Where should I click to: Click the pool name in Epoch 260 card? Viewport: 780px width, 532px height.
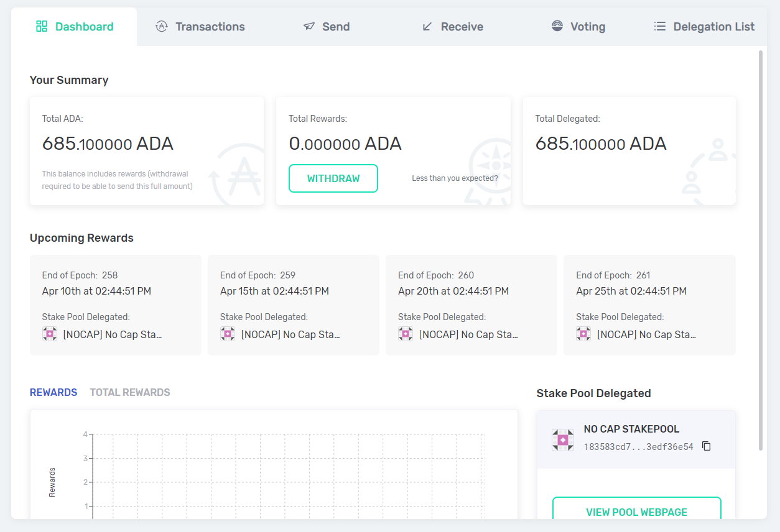[468, 334]
